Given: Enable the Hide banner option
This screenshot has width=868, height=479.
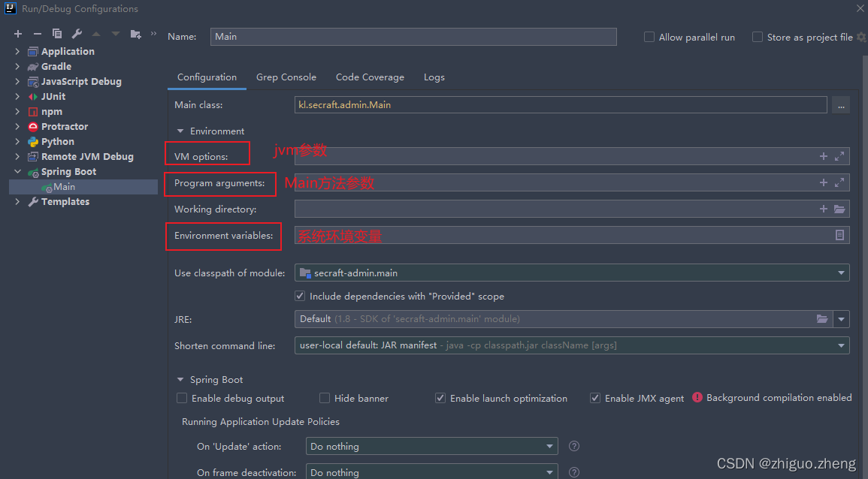Looking at the screenshot, I should [x=324, y=398].
